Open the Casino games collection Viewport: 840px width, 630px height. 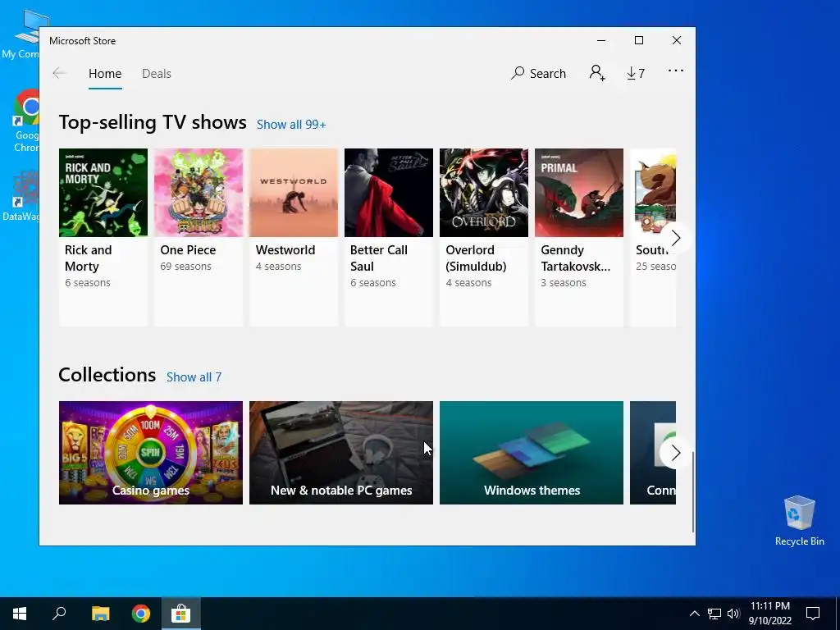pyautogui.click(x=151, y=453)
